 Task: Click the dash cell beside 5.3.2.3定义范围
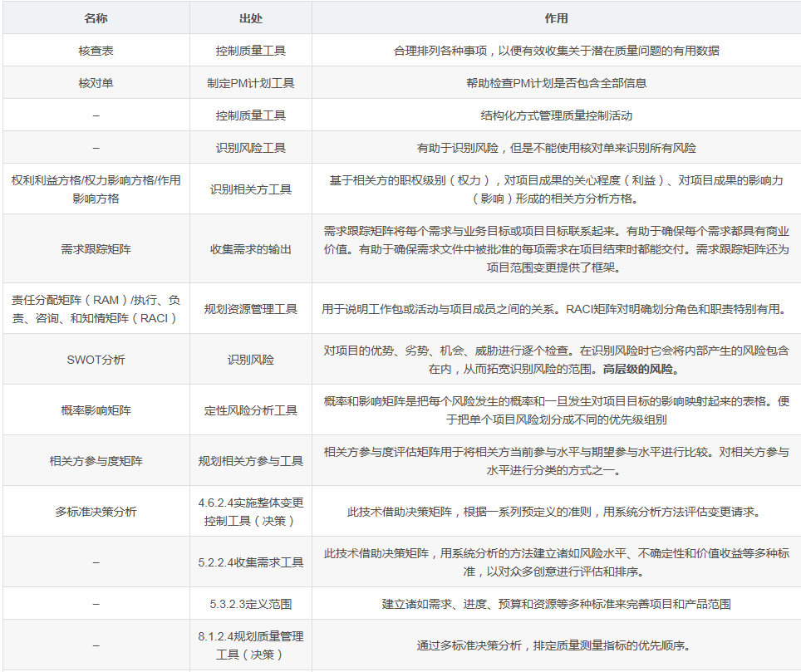pyautogui.click(x=96, y=604)
